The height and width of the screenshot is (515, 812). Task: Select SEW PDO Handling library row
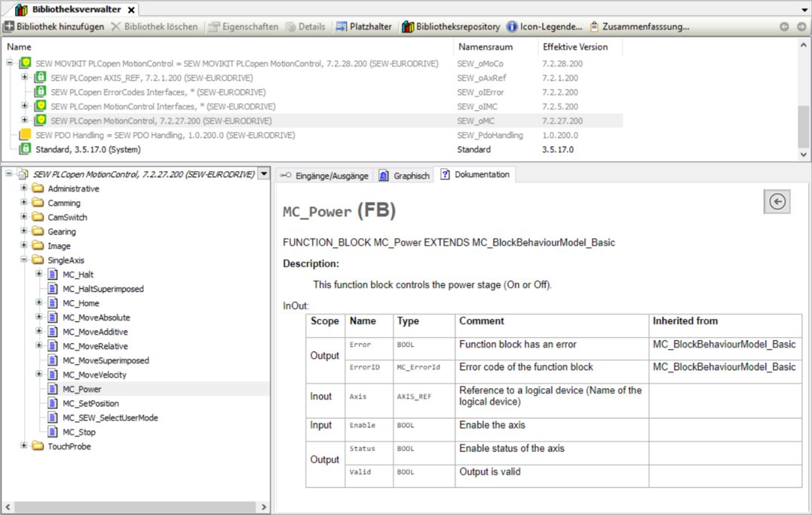point(165,135)
